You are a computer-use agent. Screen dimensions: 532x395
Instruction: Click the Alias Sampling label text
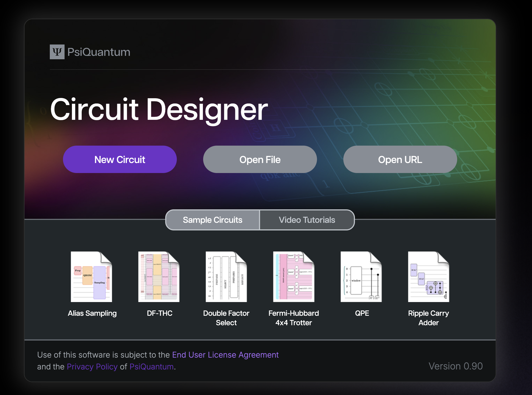coord(92,313)
